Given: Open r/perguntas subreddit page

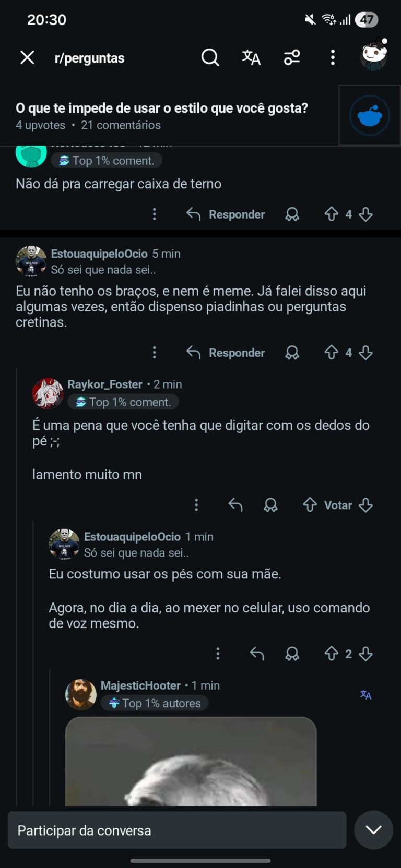Looking at the screenshot, I should (x=89, y=58).
